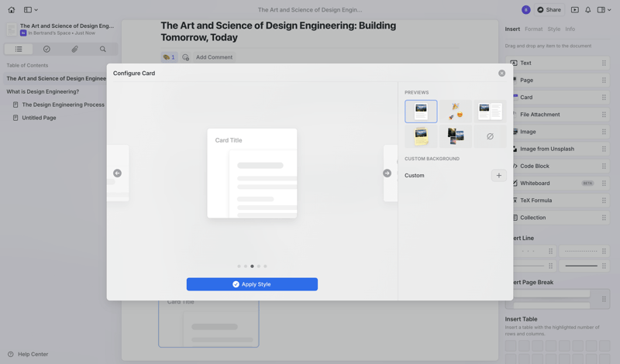
Task: Switch to Insert tab
Action: [x=512, y=29]
